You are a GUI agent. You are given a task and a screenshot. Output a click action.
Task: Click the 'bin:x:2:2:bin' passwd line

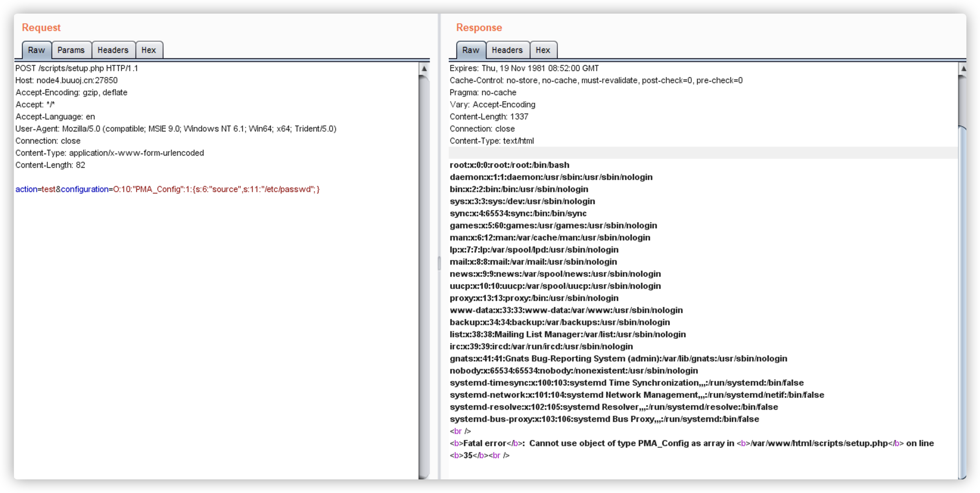[x=519, y=189]
